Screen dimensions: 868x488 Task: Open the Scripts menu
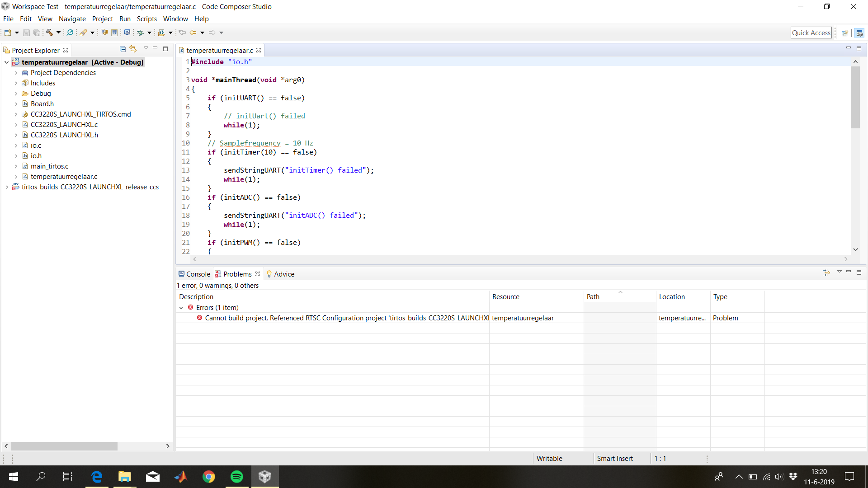146,19
